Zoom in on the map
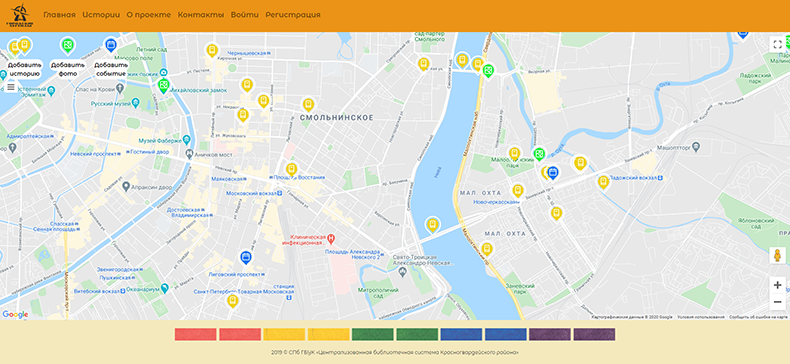This screenshot has height=364, width=790. coord(777,285)
